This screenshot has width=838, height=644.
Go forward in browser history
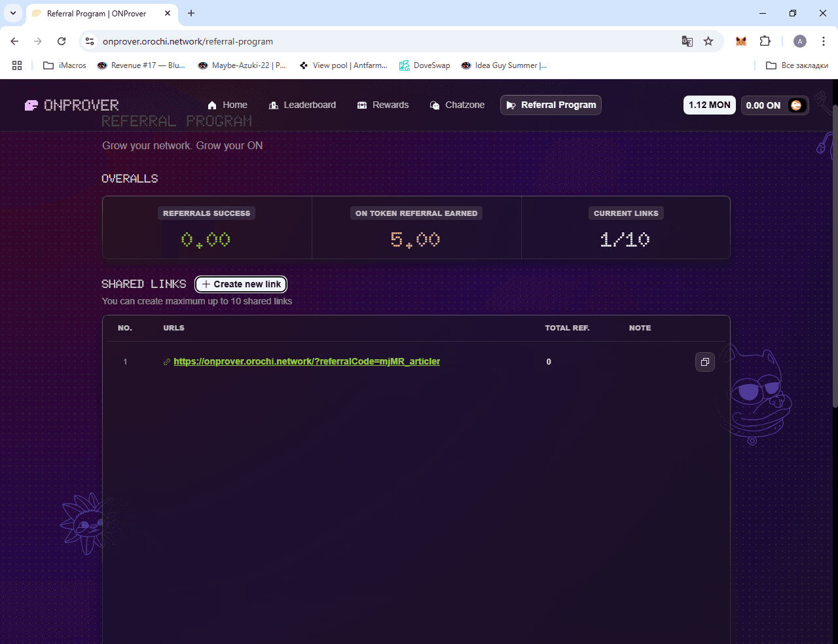(x=38, y=41)
